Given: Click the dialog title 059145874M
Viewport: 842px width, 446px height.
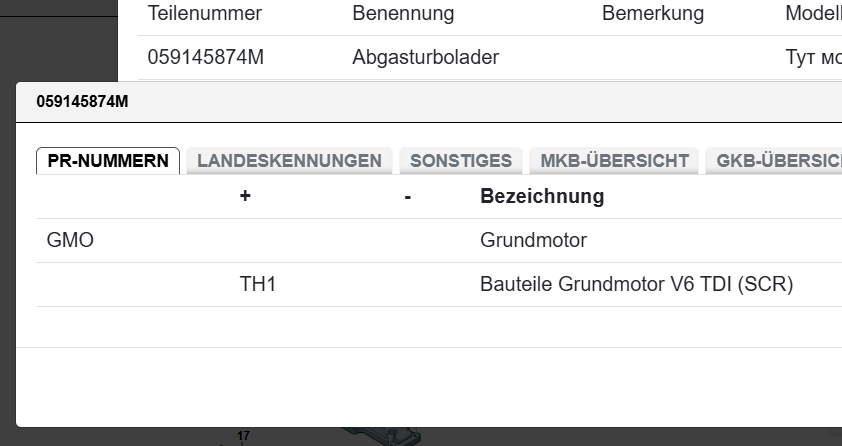Looking at the screenshot, I should (x=82, y=102).
